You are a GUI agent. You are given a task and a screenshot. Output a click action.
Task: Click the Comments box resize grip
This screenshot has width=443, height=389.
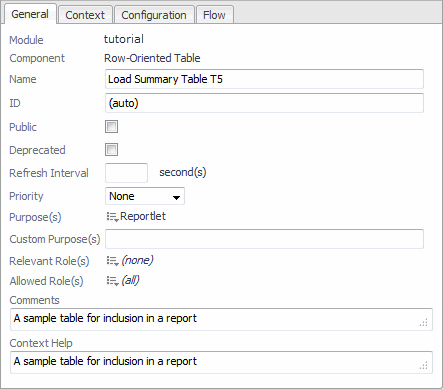tap(423, 323)
